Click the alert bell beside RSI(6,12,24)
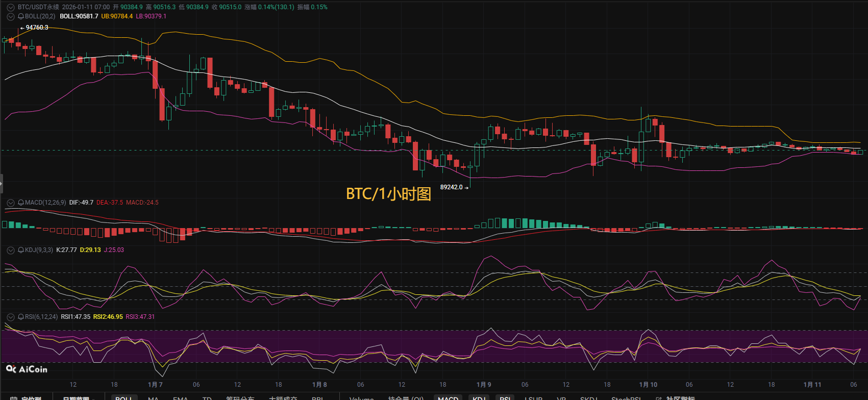The width and height of the screenshot is (868, 400). click(21, 317)
